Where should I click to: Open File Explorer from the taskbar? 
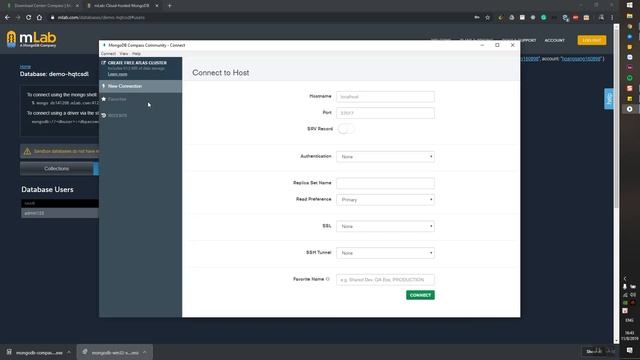[x=629, y=16]
